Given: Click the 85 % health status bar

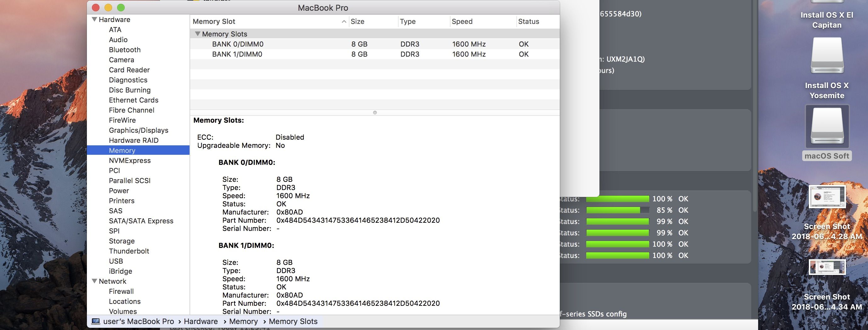Looking at the screenshot, I should coord(618,210).
